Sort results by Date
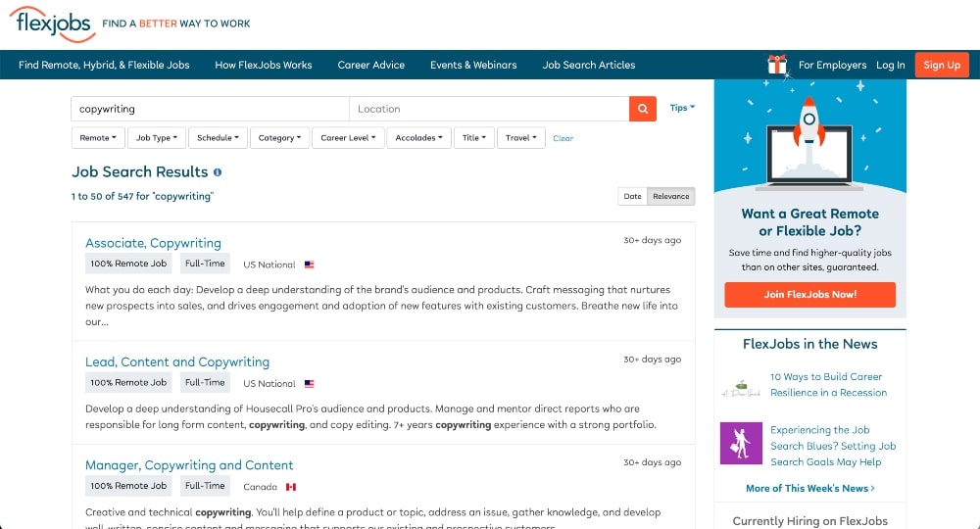 (x=633, y=196)
